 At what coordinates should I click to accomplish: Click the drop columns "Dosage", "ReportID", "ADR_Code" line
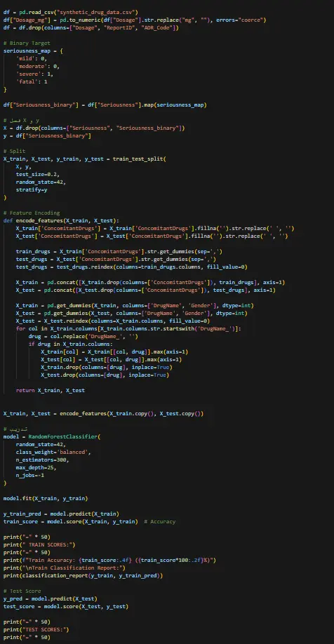[91, 27]
